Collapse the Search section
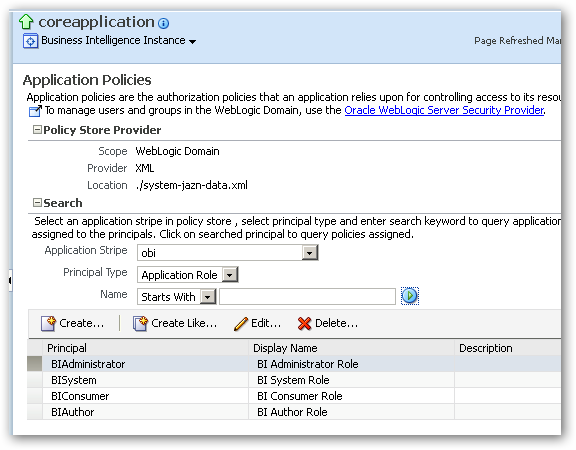 (x=37, y=202)
